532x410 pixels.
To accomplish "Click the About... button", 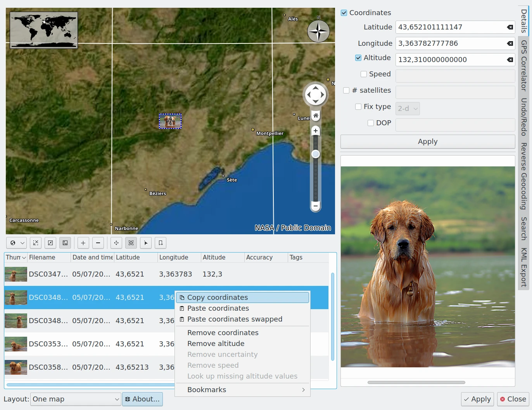I will 142,399.
